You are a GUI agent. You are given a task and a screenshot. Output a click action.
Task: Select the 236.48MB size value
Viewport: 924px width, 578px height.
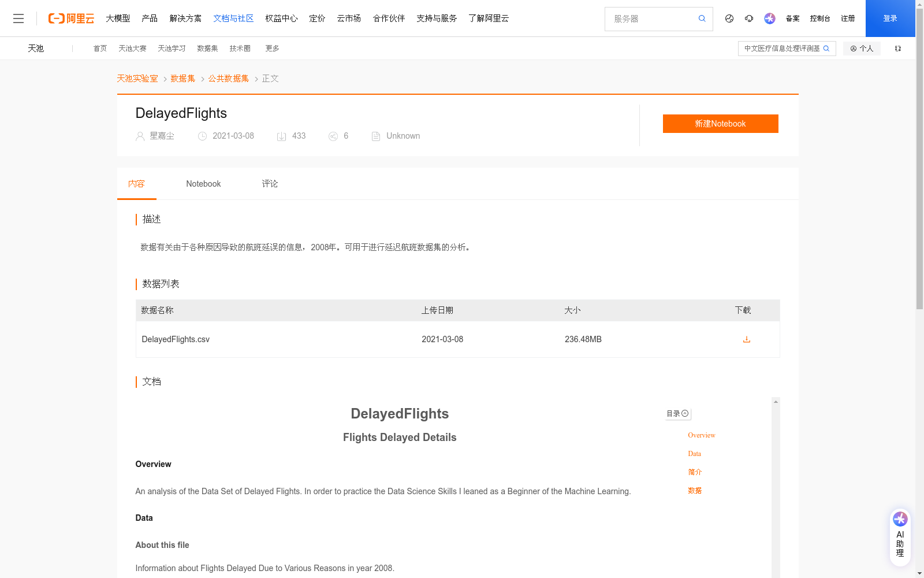(583, 339)
